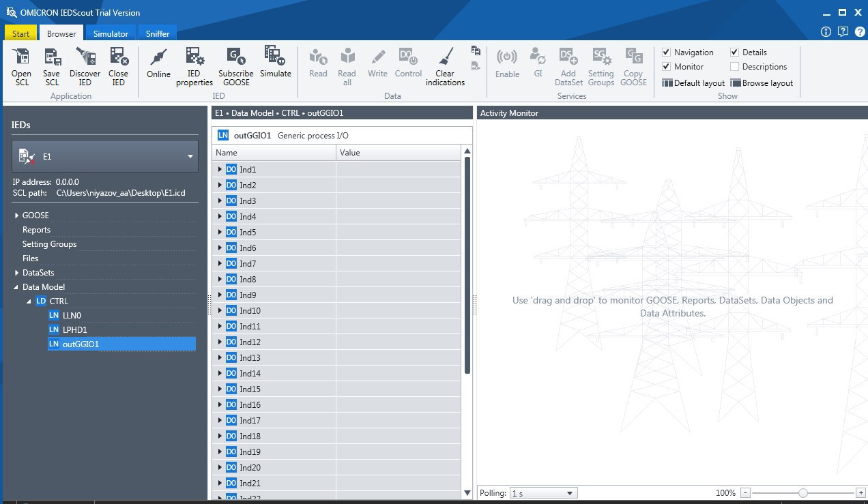Toggle the Monitor checkbox

[x=667, y=66]
